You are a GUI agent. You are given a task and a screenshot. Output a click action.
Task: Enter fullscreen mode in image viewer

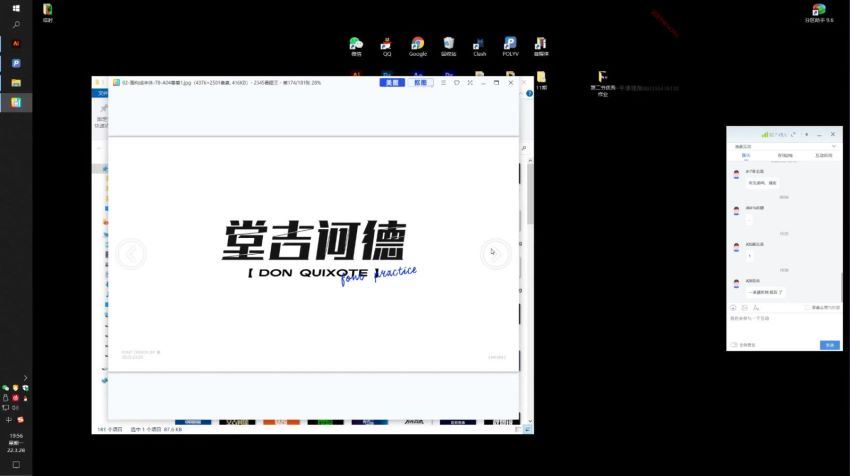click(x=470, y=83)
